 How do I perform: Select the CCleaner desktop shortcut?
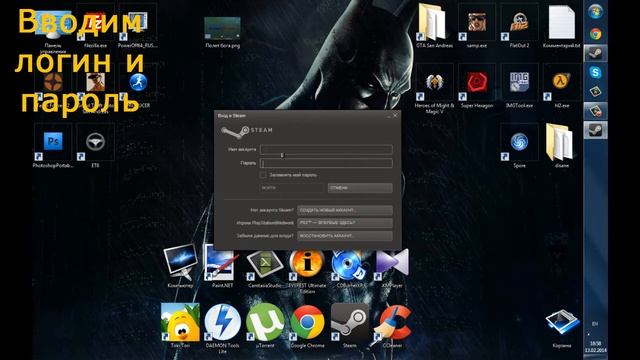point(393,326)
